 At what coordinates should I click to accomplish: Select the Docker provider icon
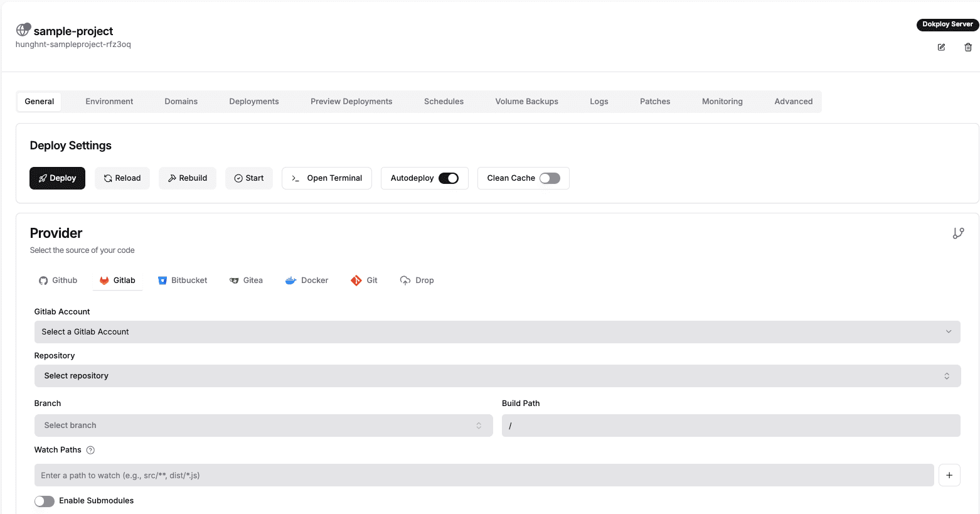[x=306, y=280]
